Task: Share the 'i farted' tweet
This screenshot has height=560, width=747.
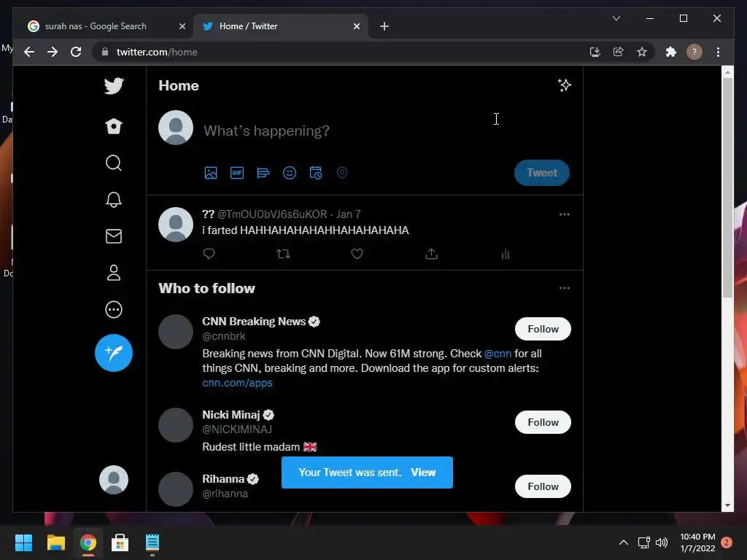Action: pos(432,254)
